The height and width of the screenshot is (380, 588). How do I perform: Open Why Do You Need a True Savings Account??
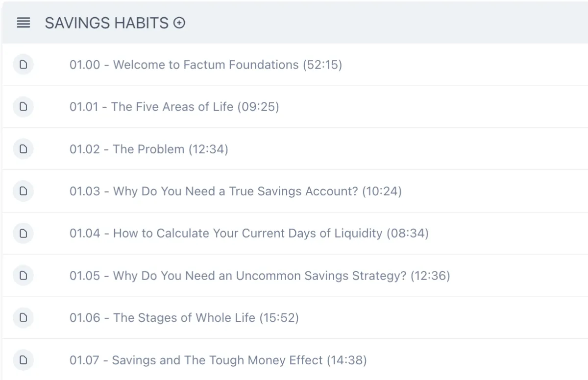pos(236,191)
